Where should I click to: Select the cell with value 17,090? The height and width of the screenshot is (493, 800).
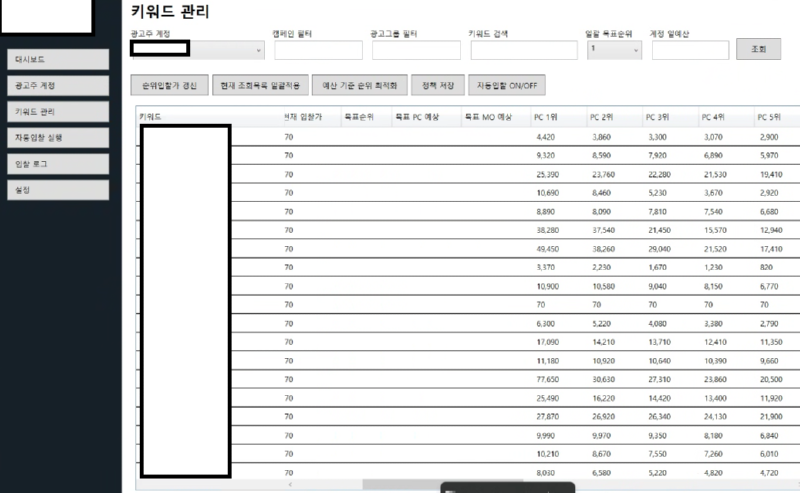click(x=547, y=342)
